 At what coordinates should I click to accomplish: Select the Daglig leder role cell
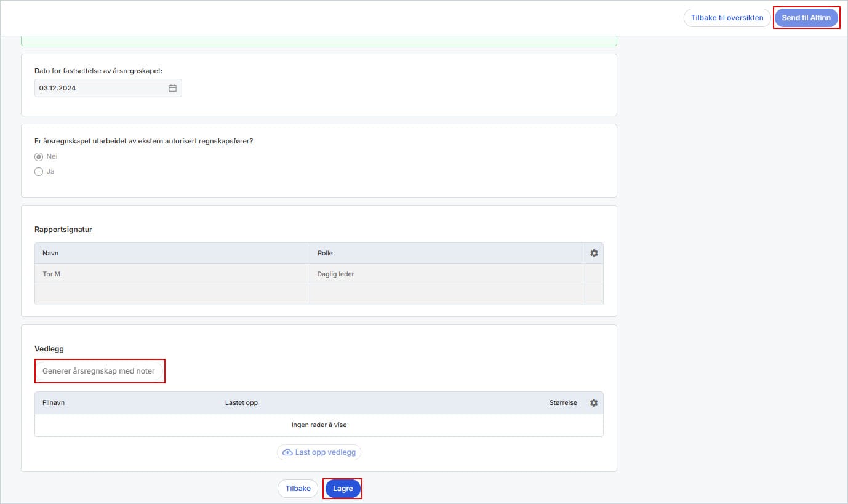coord(447,274)
